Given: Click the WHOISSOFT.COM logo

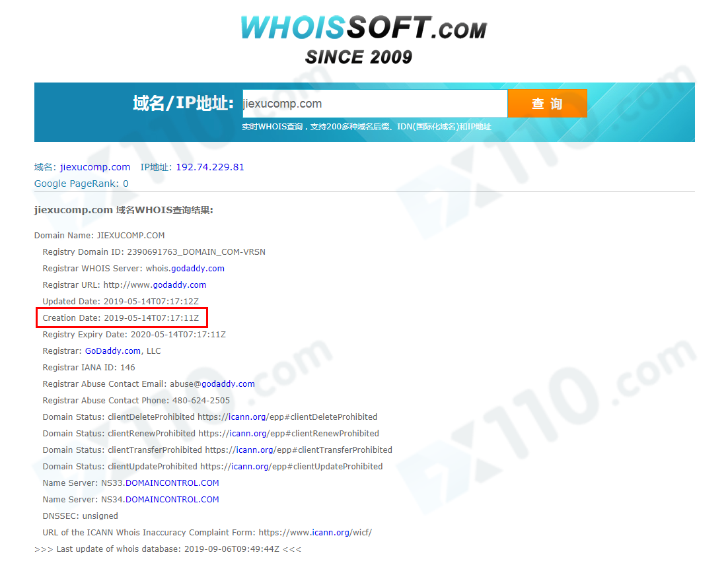Looking at the screenshot, I should (363, 27).
